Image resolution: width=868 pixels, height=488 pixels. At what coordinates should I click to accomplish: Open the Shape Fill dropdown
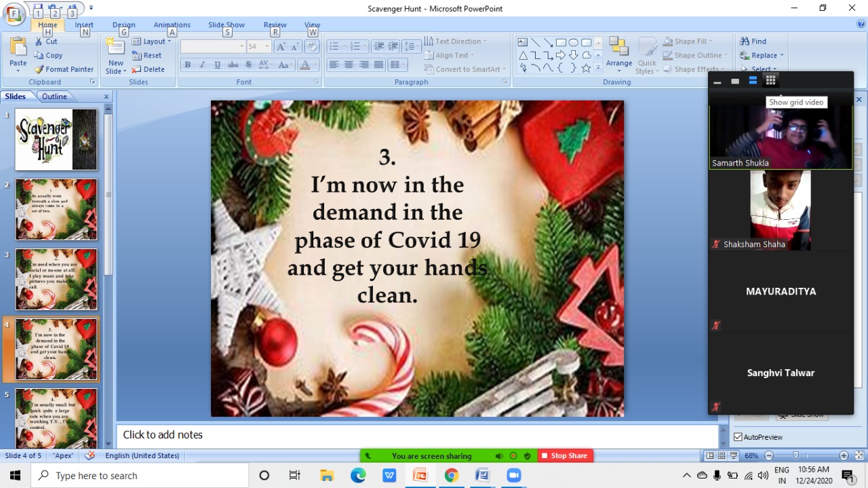point(688,41)
